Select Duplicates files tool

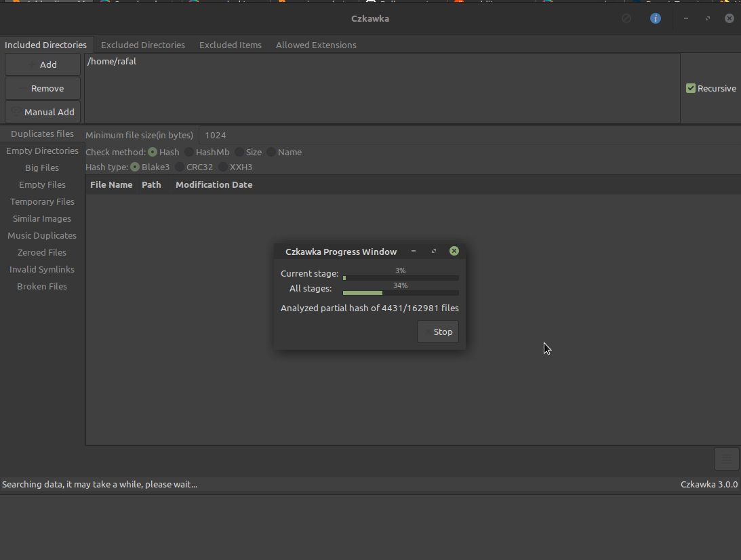coord(43,134)
